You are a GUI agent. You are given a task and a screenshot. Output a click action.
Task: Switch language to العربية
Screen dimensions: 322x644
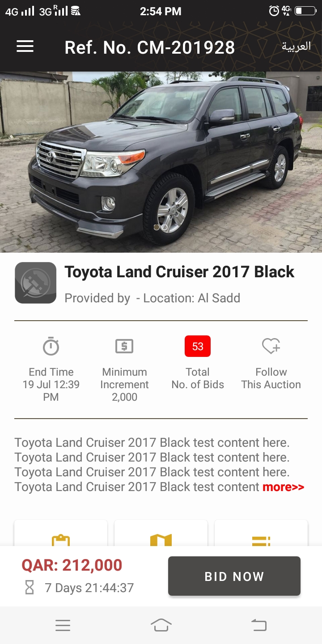(296, 47)
